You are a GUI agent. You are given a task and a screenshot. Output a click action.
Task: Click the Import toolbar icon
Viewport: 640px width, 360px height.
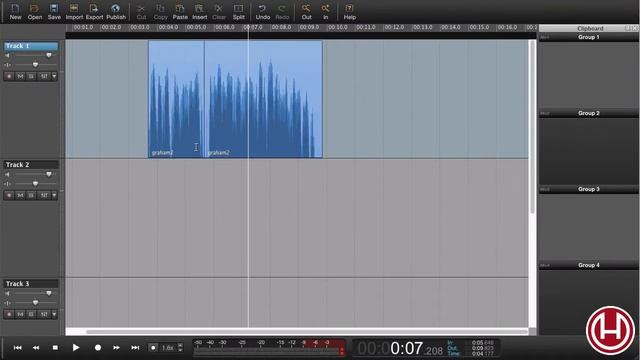click(x=74, y=12)
